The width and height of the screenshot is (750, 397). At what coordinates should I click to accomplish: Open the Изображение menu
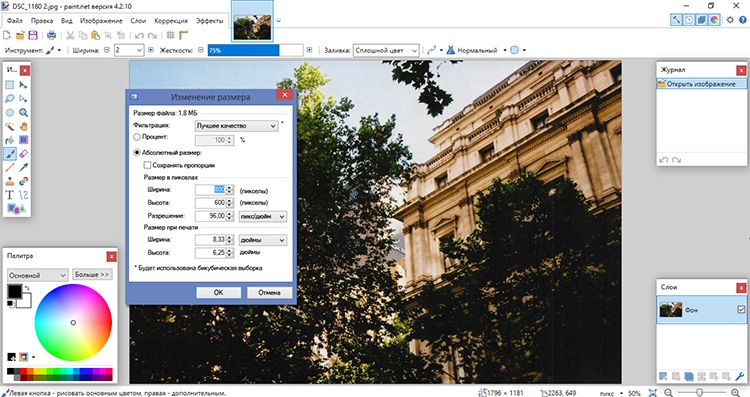pyautogui.click(x=101, y=21)
